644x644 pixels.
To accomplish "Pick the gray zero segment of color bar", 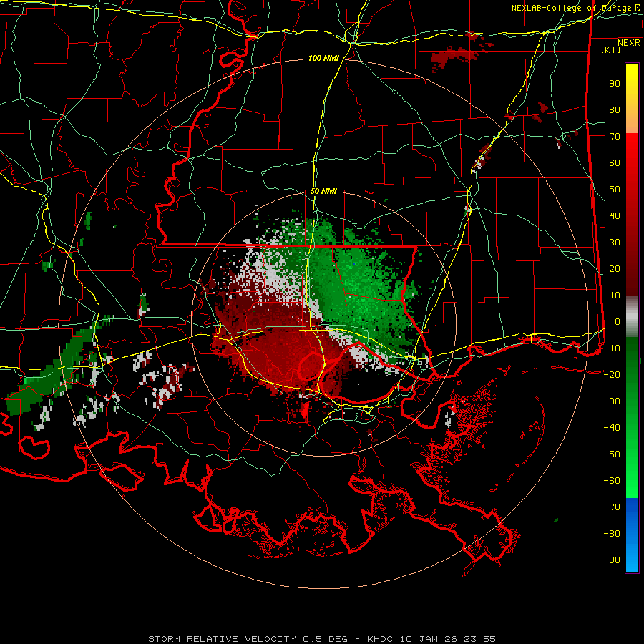I will [632, 317].
